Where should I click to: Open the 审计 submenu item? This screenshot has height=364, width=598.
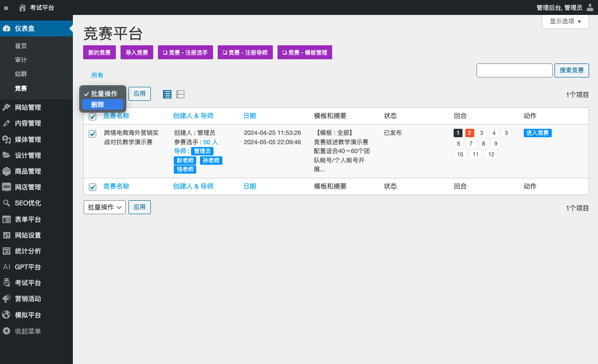[21, 60]
